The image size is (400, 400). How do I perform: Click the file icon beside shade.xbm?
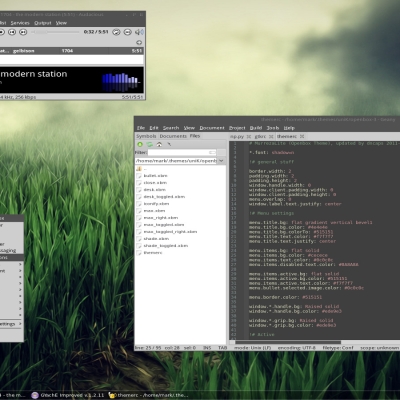[139, 239]
